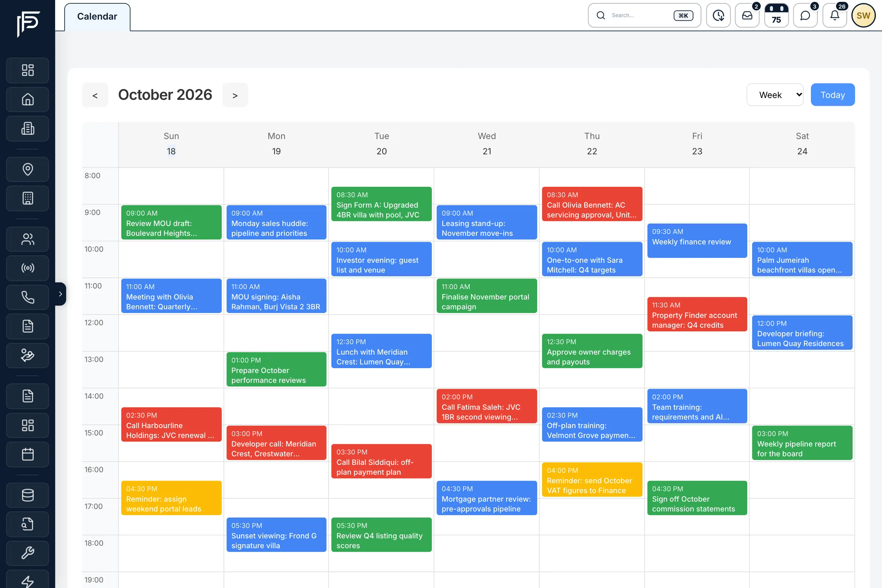The width and height of the screenshot is (882, 588).
Task: Open the 'Finalise November portal campaign' event
Action: (487, 296)
